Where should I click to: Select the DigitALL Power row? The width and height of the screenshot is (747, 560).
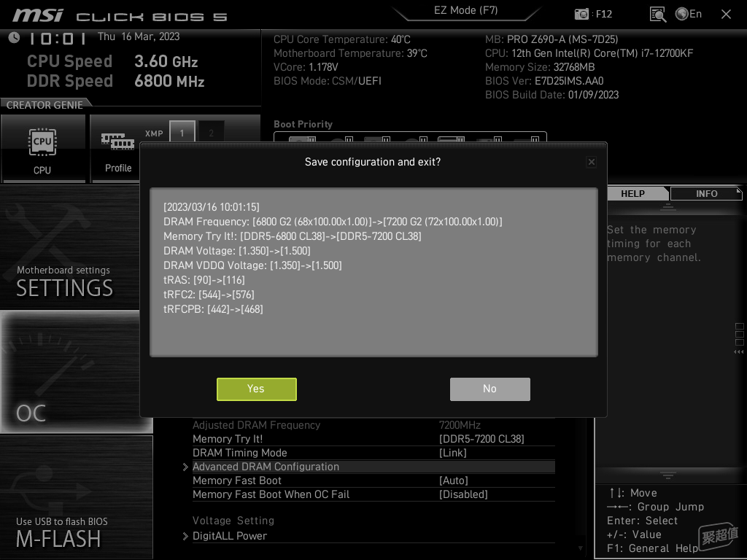[x=373, y=536]
